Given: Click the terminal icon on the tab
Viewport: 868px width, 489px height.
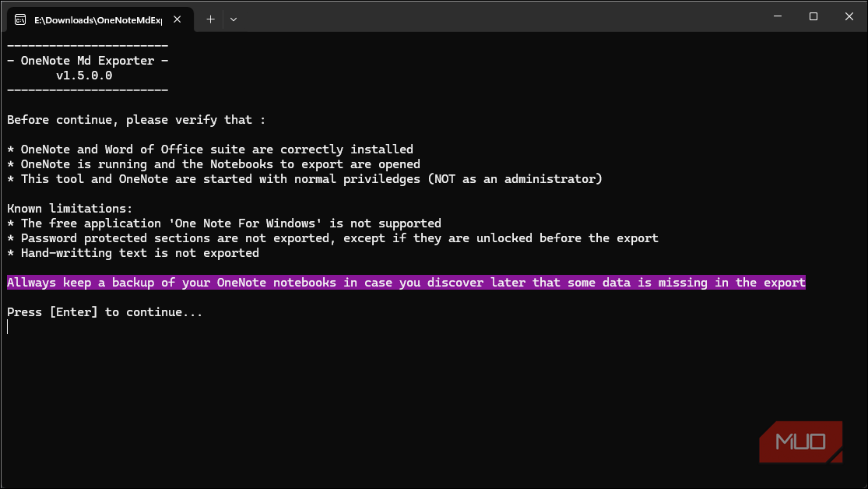Looking at the screenshot, I should [21, 19].
